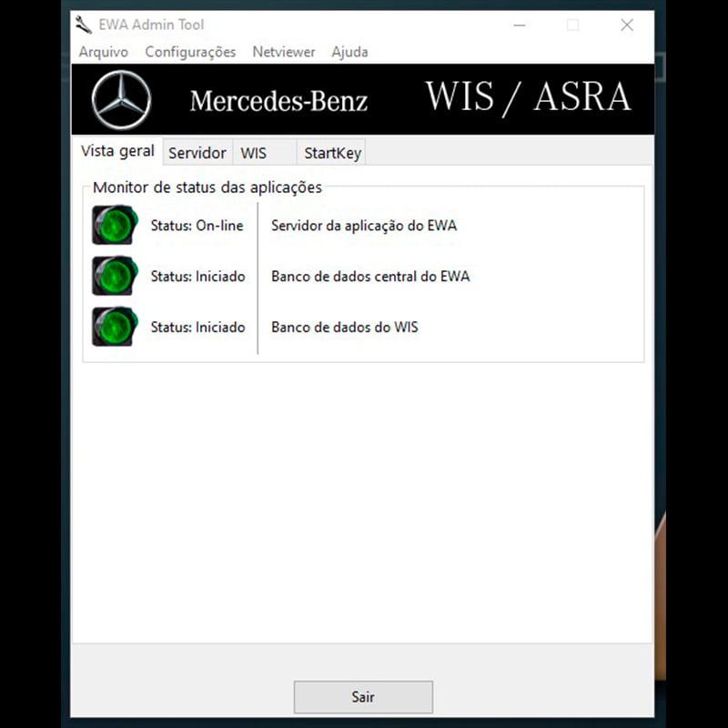Screen dimensions: 728x728
Task: Minimize the EWA Admin Tool window
Action: click(520, 25)
